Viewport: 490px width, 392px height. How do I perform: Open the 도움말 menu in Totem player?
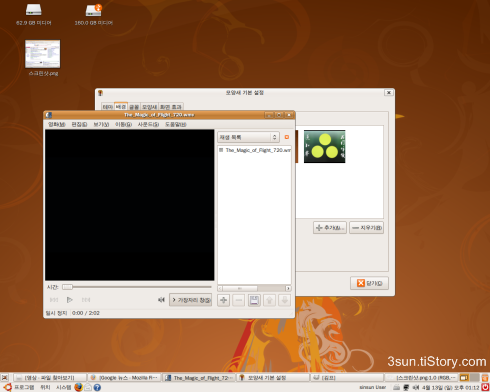tap(176, 124)
